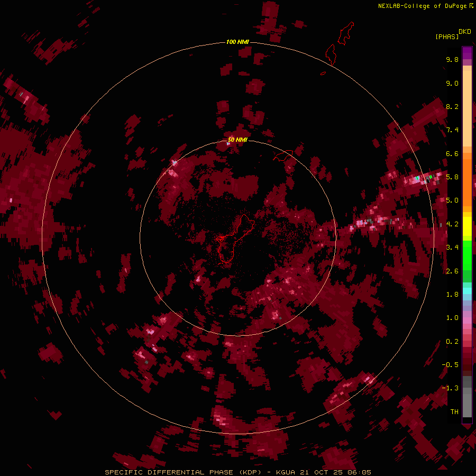Screen dimensions: 476x476
Task: Click the 0.2 scale value
Action: click(x=452, y=342)
